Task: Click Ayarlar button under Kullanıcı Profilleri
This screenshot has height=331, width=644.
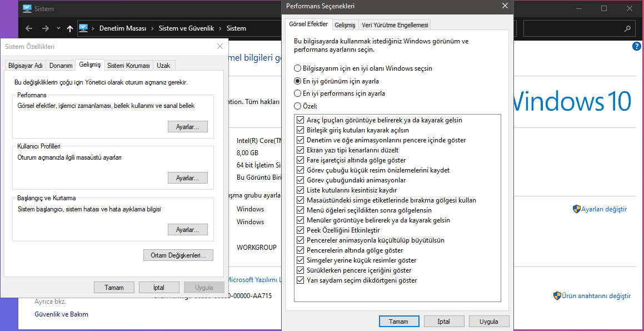Action: (188, 178)
